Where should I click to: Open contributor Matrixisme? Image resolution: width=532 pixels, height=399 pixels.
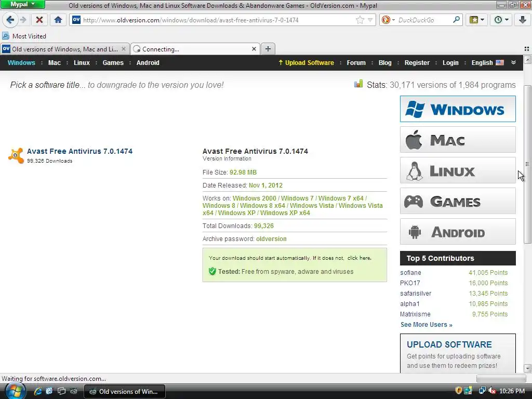pyautogui.click(x=415, y=314)
